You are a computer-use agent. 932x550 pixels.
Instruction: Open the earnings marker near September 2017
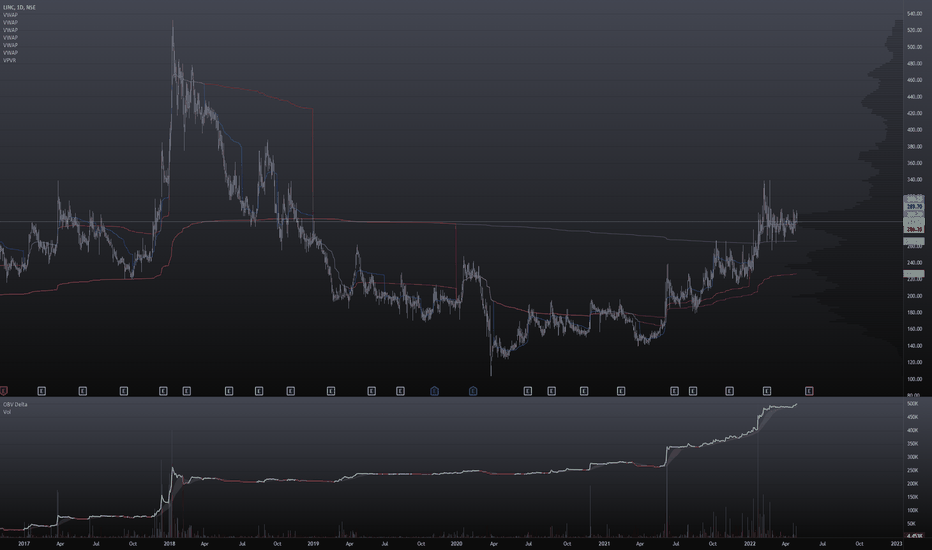pos(124,391)
